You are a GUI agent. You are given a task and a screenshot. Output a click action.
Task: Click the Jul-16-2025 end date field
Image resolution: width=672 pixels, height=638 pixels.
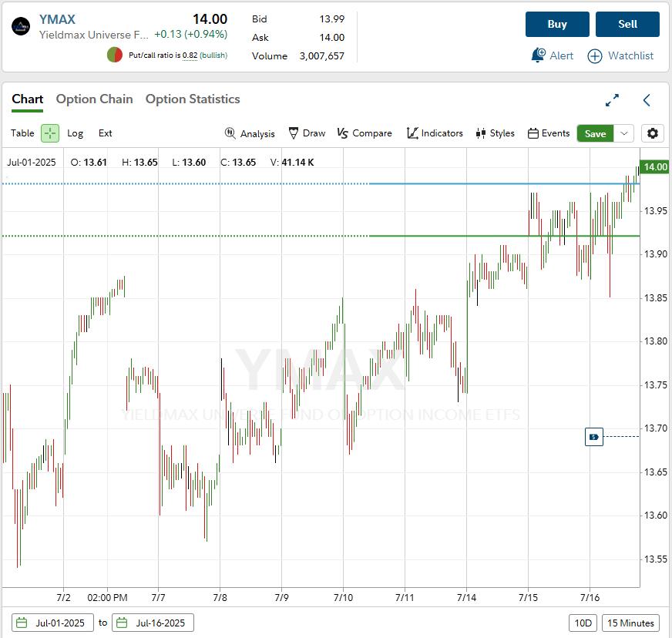(153, 623)
